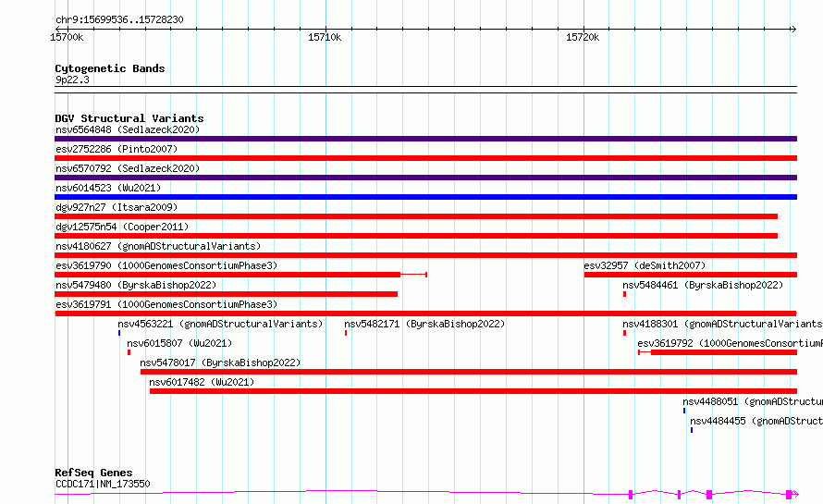Open esv3619790 (1000GenomesConsortiumPhase3) label
The height and width of the screenshot is (504, 823).
point(166,265)
